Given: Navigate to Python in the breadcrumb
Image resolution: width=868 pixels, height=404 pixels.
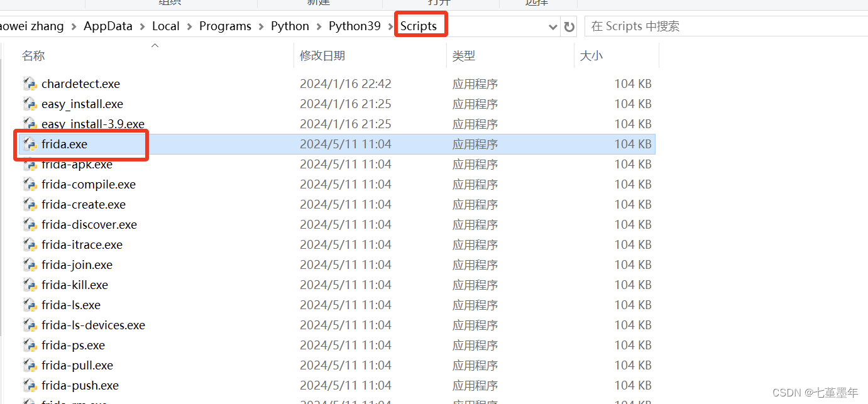Looking at the screenshot, I should point(290,26).
